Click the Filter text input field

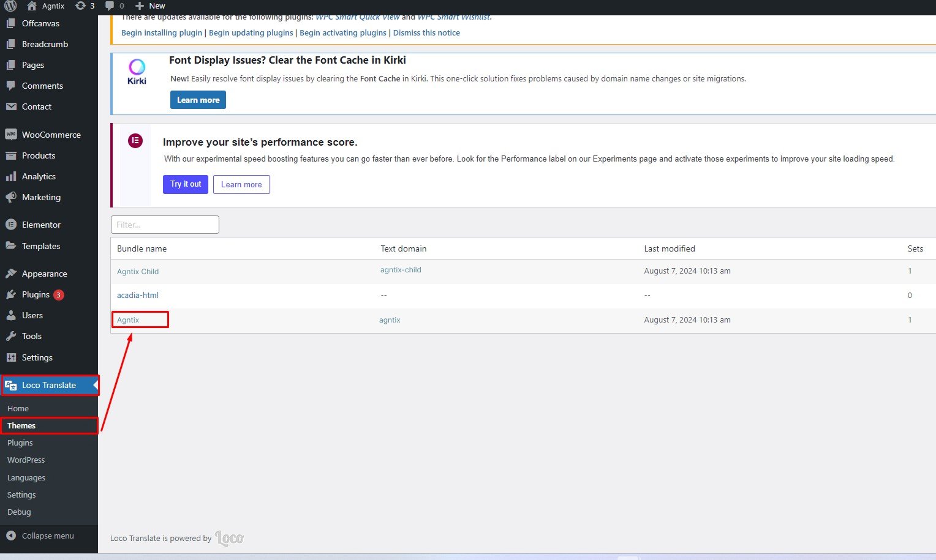tap(165, 225)
